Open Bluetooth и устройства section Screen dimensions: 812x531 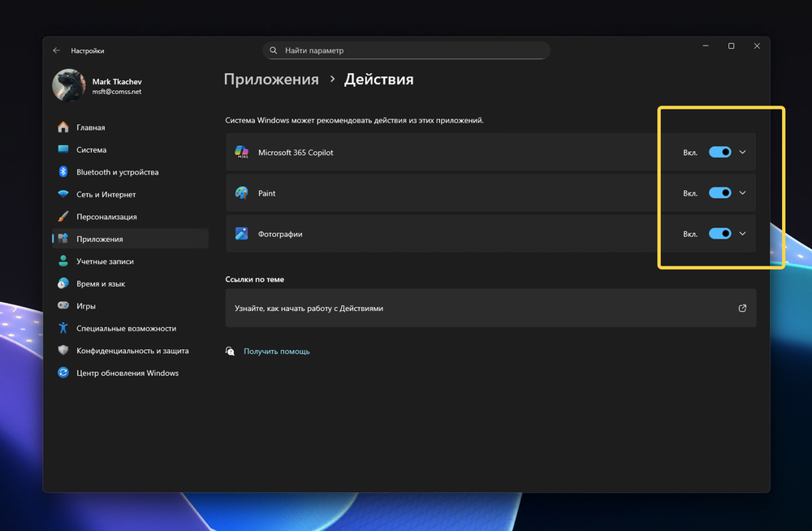point(131,171)
